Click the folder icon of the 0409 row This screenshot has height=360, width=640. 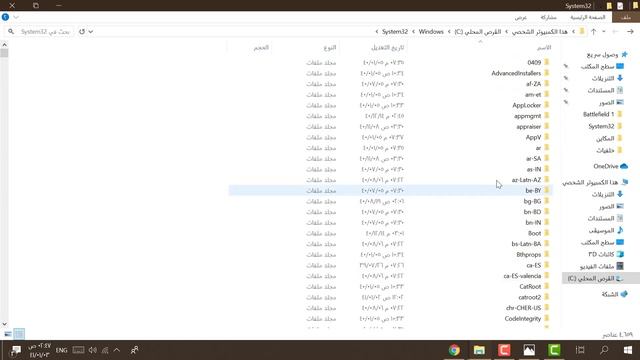click(547, 62)
